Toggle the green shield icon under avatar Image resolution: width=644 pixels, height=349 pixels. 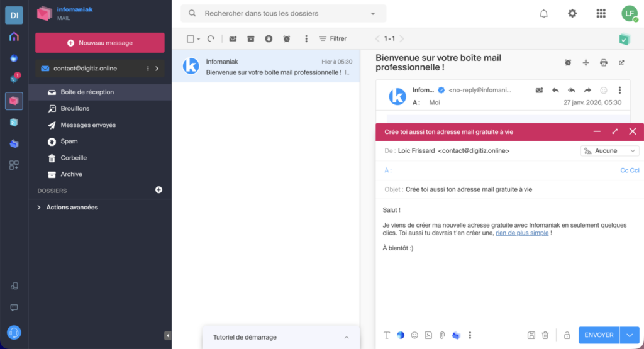point(625,40)
